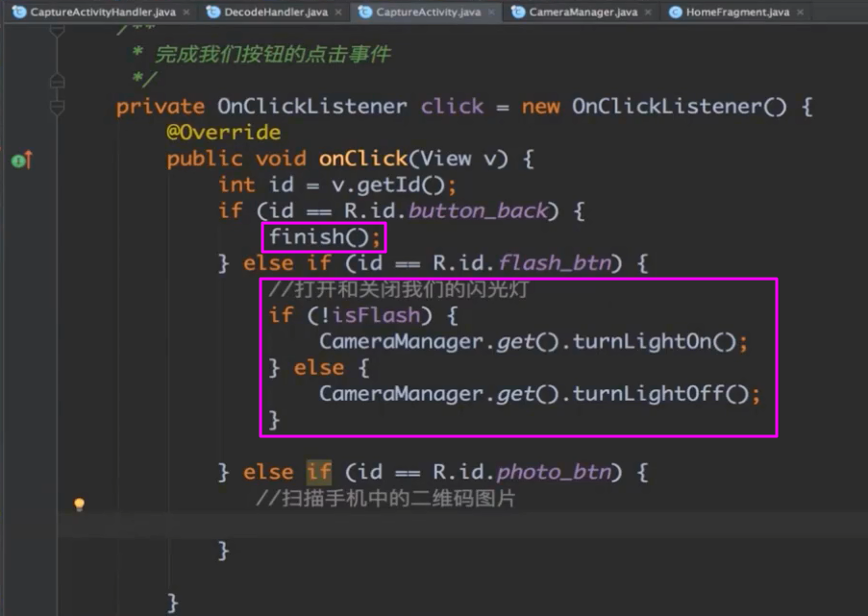Screen dimensions: 868x616
Task: Switch to DecodeHandler.java tab
Action: click(x=276, y=12)
